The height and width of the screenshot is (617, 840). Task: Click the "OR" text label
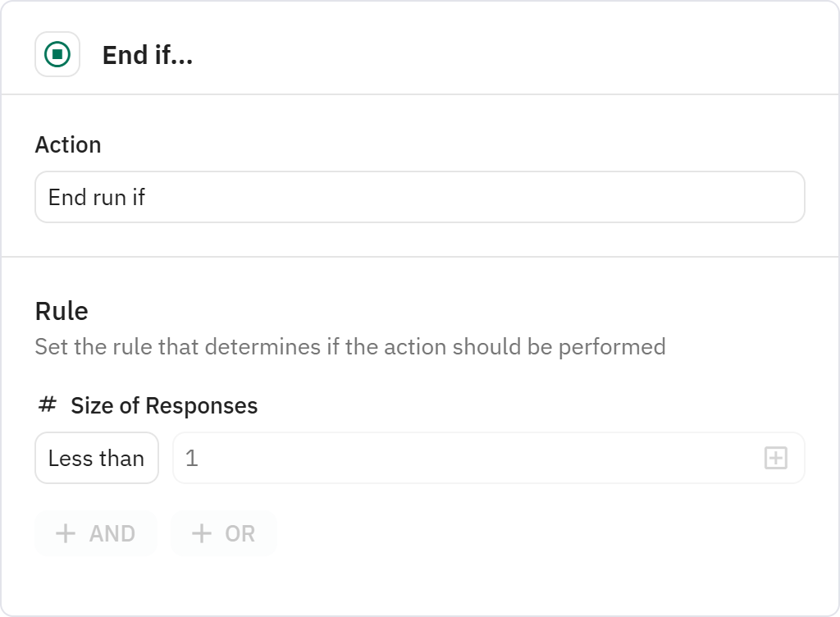point(240,534)
